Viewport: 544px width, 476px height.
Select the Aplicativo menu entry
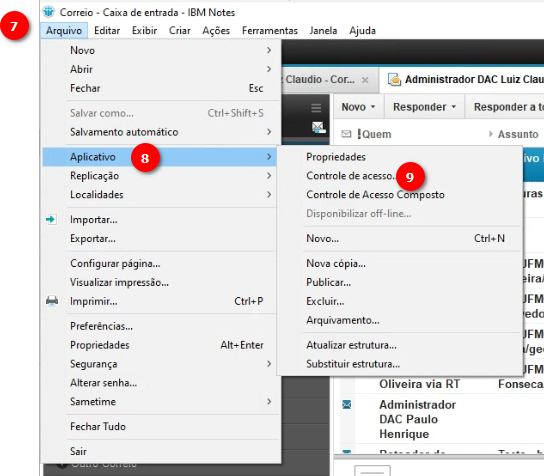[160, 157]
